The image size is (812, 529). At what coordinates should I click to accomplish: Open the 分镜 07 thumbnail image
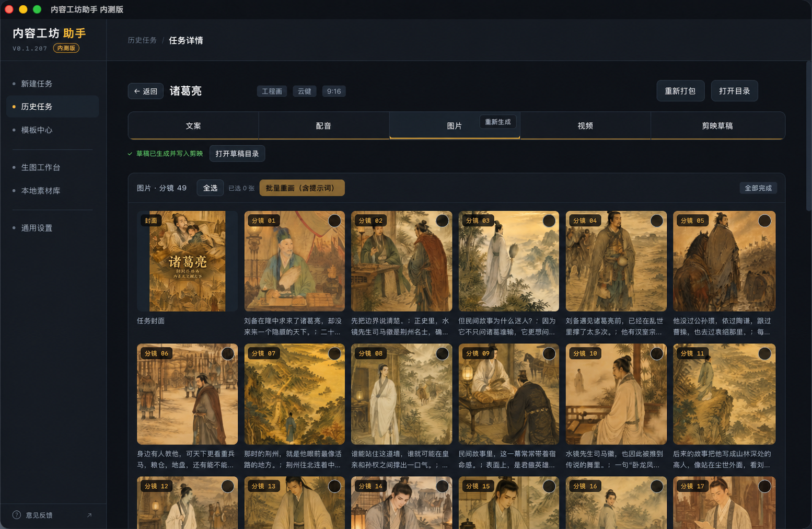294,394
